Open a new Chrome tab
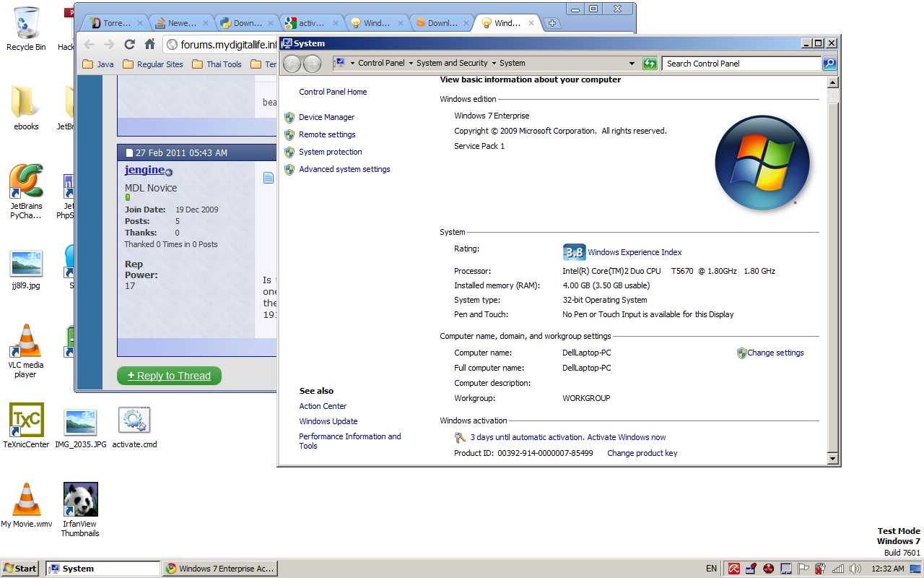924x578 pixels. pyautogui.click(x=552, y=23)
